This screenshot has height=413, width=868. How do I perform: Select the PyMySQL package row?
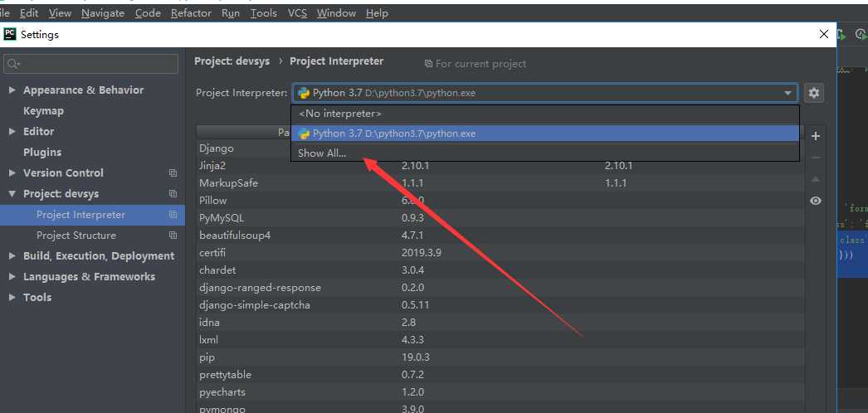(500, 218)
